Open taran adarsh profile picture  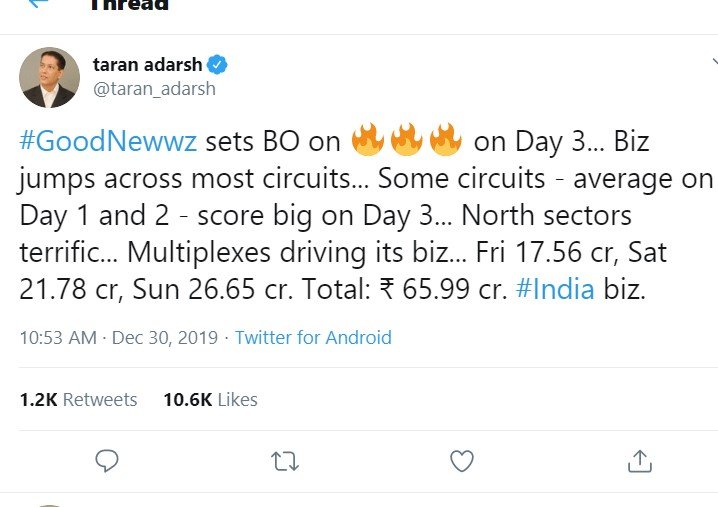pyautogui.click(x=49, y=77)
